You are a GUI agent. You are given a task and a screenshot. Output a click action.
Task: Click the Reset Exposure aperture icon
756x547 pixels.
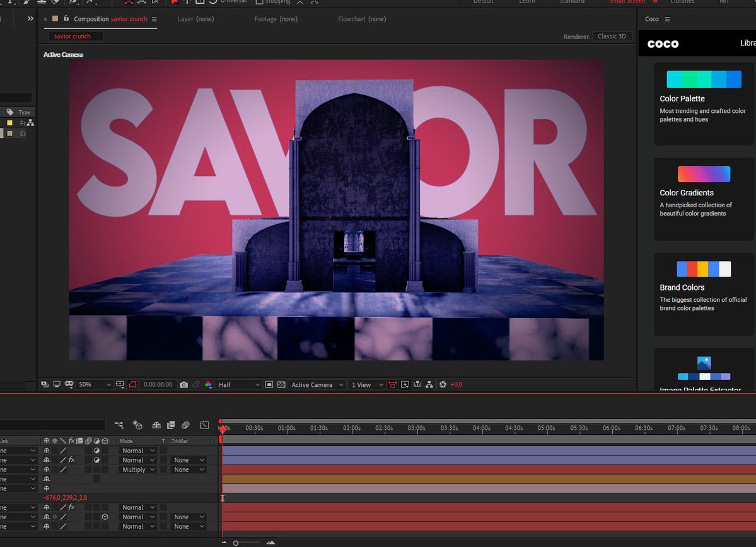click(x=443, y=384)
